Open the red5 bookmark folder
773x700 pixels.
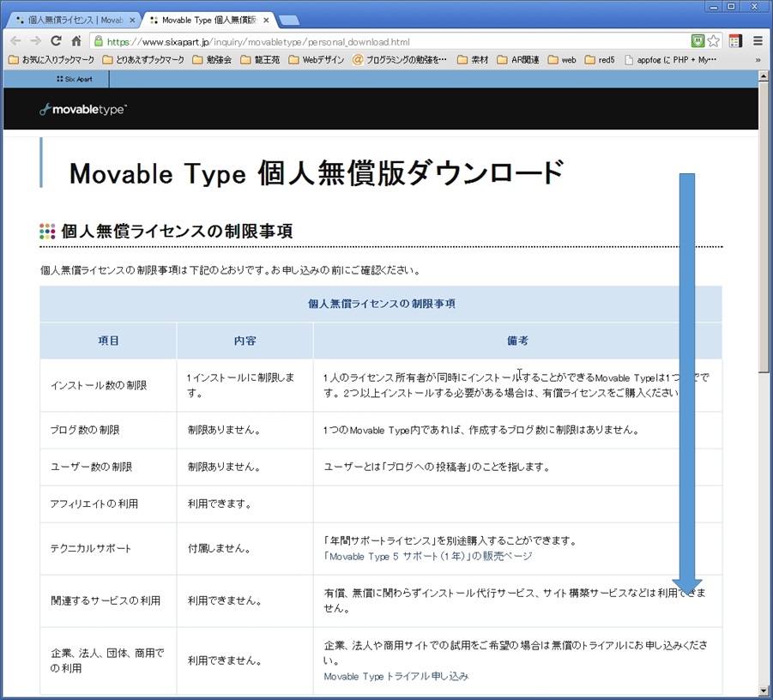tap(600, 60)
